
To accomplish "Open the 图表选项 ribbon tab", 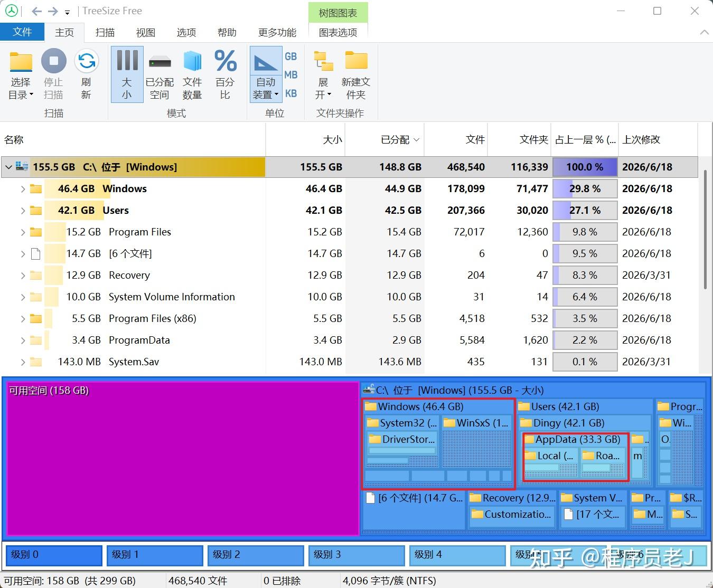I will (x=338, y=33).
